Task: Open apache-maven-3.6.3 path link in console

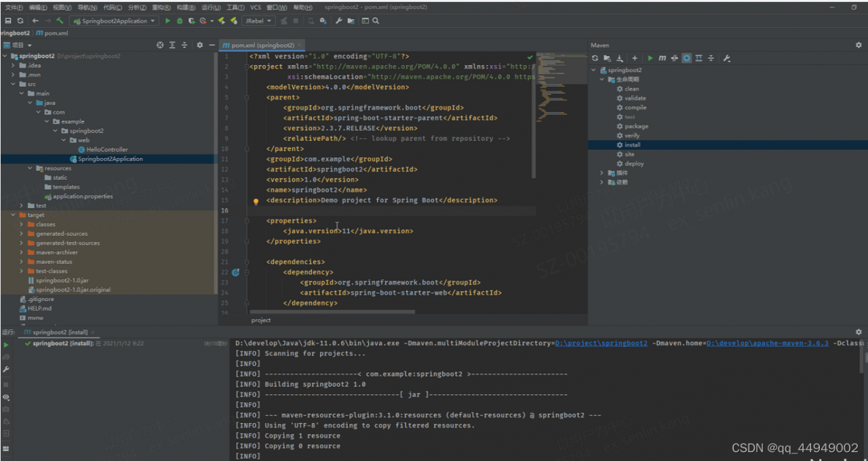Action: coord(768,343)
